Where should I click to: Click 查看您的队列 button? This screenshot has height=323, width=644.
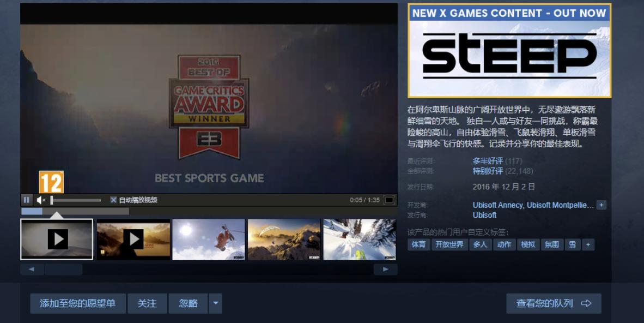(554, 304)
